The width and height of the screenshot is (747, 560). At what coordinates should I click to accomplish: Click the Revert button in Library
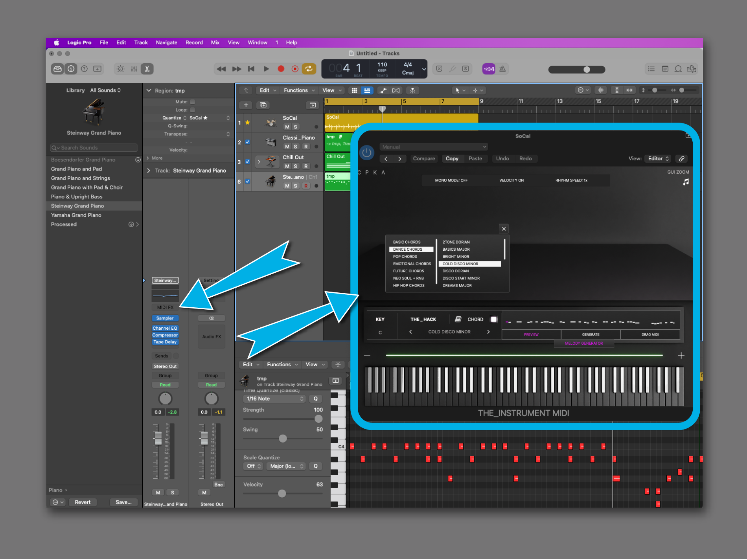[x=83, y=502]
